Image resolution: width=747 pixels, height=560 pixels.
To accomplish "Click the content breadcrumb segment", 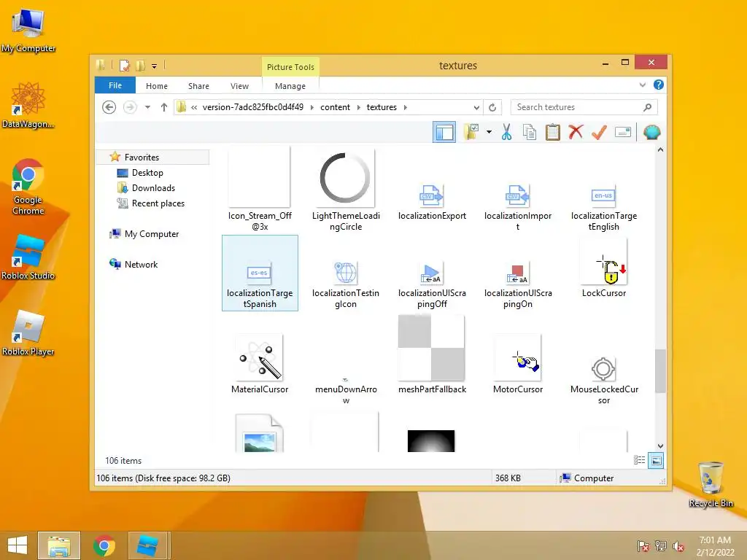I will (x=336, y=107).
